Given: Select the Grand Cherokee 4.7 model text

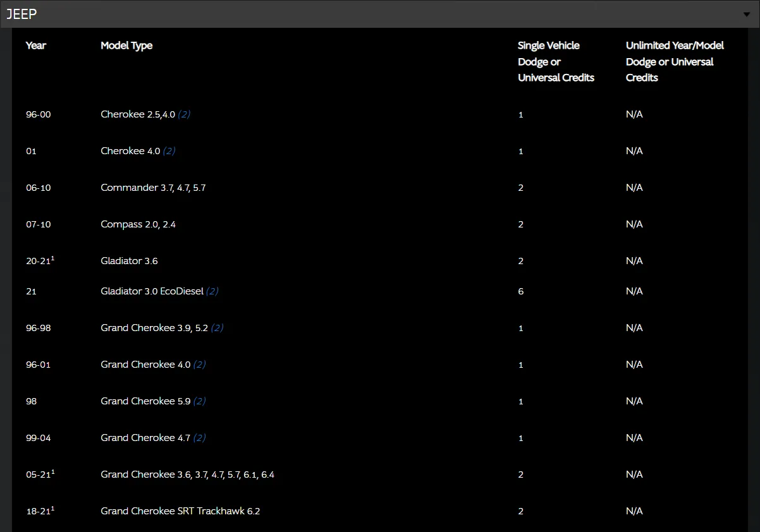Looking at the screenshot, I should (145, 438).
